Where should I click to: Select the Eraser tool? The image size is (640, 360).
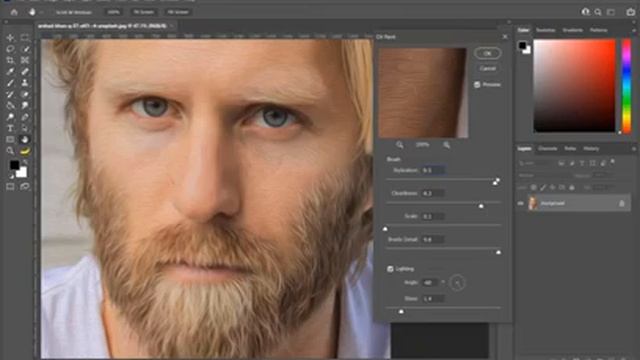point(25,95)
